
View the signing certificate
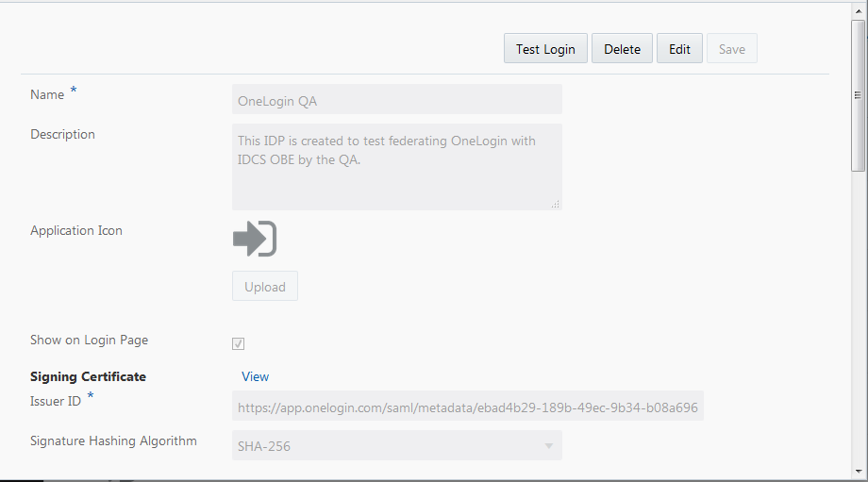255,376
